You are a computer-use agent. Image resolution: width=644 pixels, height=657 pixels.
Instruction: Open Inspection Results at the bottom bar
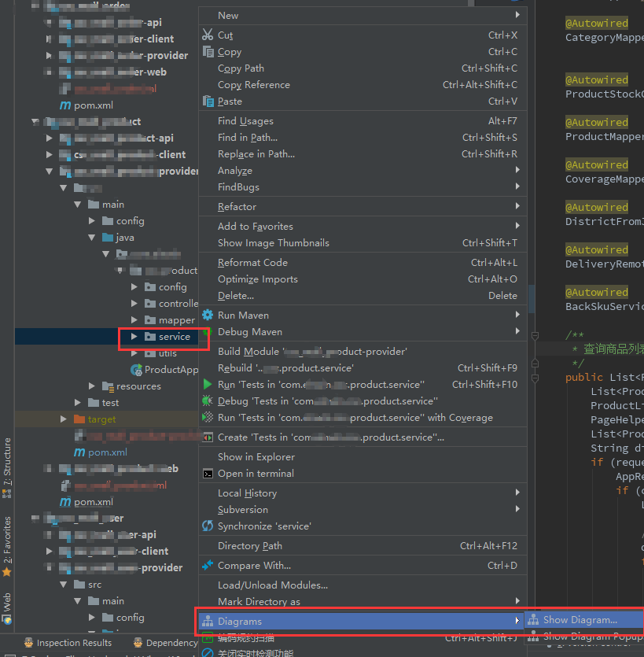72,642
